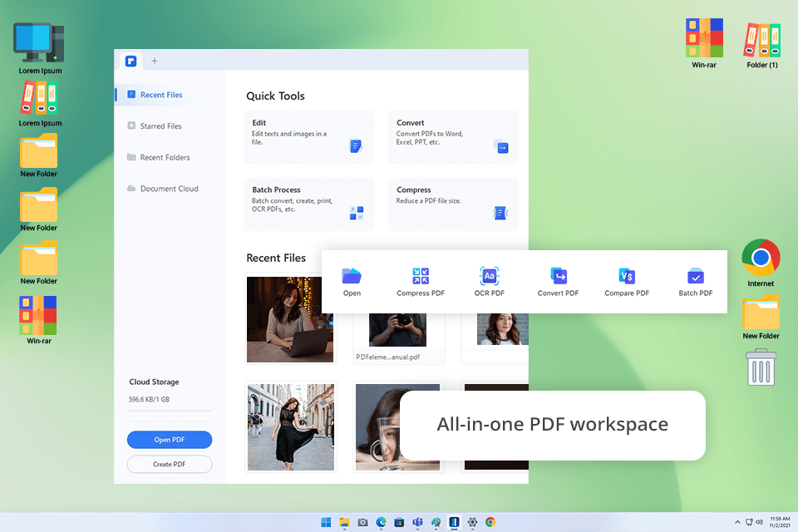Click the Cloud Storage label
798x532 pixels.
tap(155, 382)
